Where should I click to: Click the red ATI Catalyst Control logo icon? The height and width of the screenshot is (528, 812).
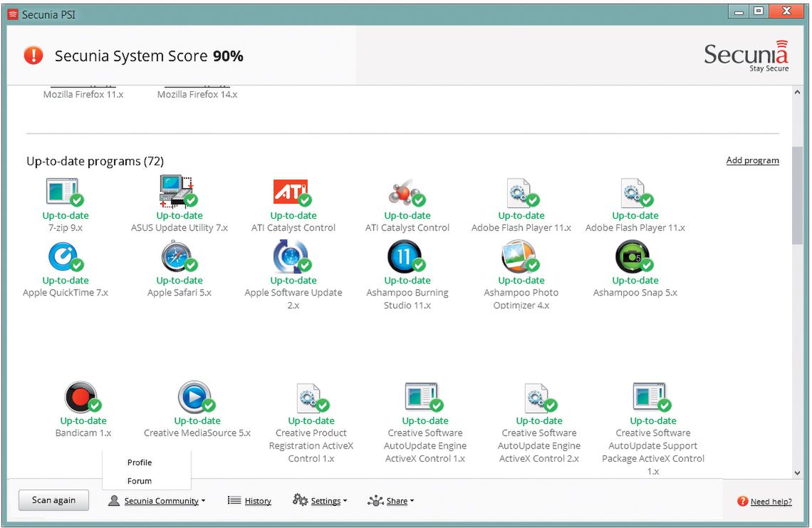[292, 192]
